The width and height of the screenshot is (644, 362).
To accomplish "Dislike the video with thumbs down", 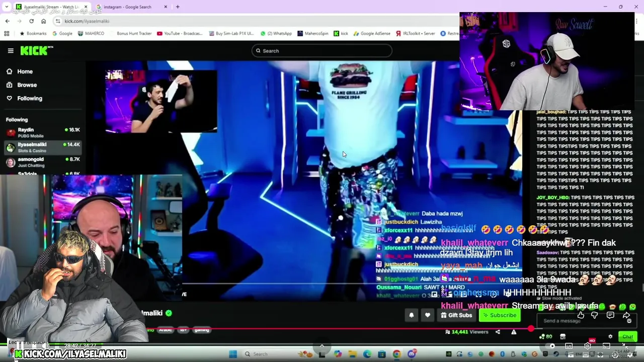I will [594, 315].
